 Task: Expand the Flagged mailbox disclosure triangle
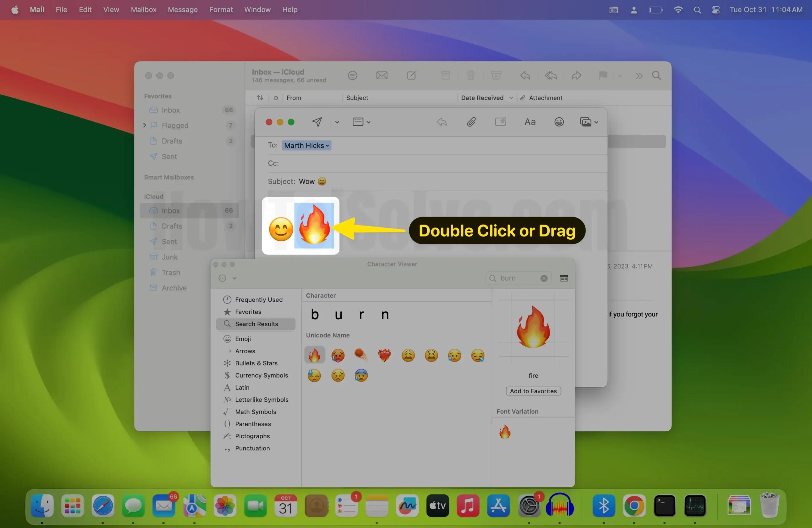pos(145,126)
